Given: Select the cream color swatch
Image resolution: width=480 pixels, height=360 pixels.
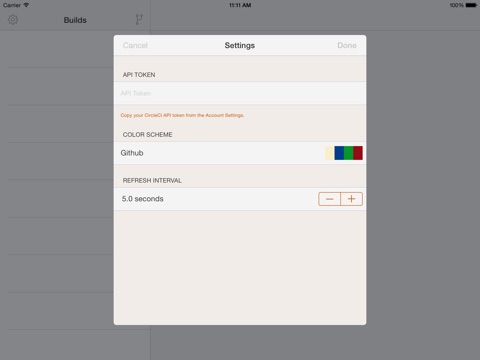Looking at the screenshot, I should pyautogui.click(x=330, y=153).
